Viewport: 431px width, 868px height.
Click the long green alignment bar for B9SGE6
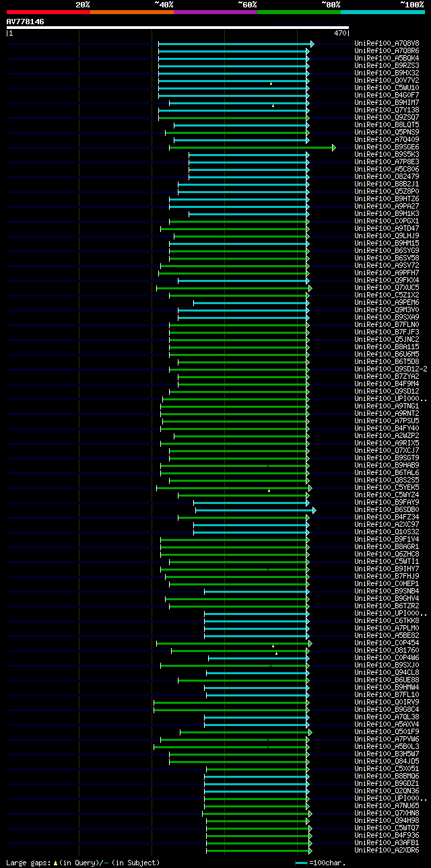252,147
